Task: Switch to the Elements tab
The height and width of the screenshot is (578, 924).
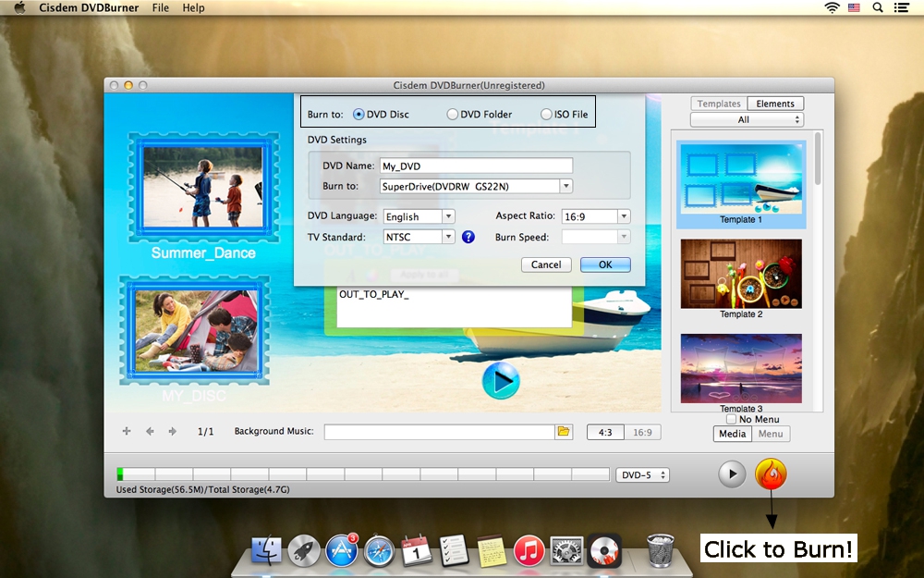Action: tap(775, 104)
